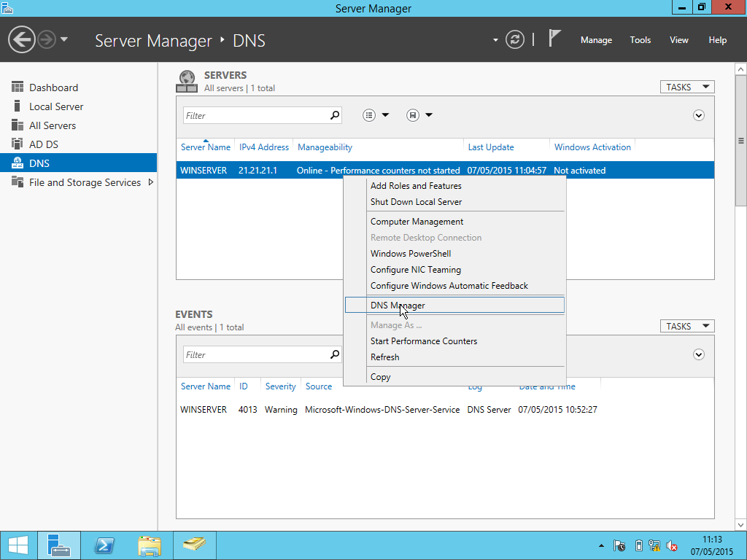This screenshot has height=560, width=747.
Task: Click Start Performance Counters in the menu
Action: point(423,341)
